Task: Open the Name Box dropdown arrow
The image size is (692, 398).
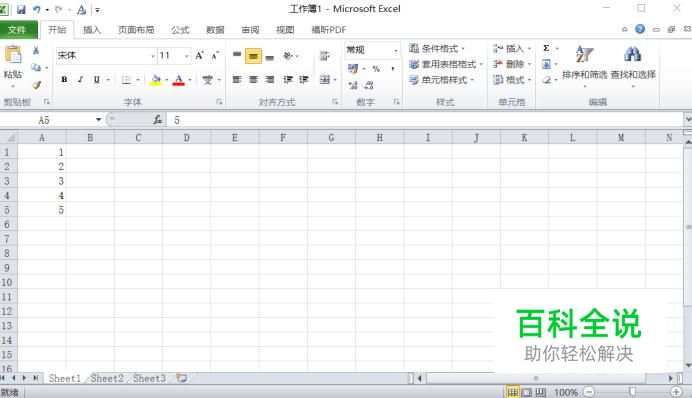Action: [98, 120]
